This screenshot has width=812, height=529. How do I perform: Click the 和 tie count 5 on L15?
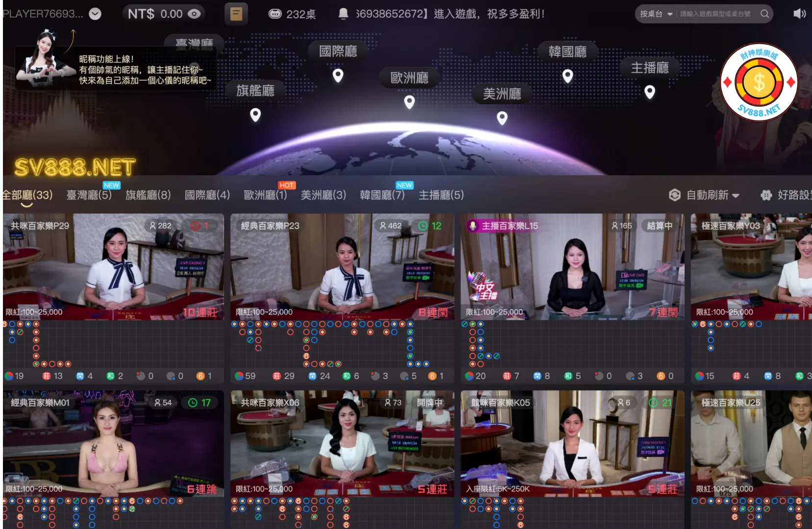click(572, 376)
